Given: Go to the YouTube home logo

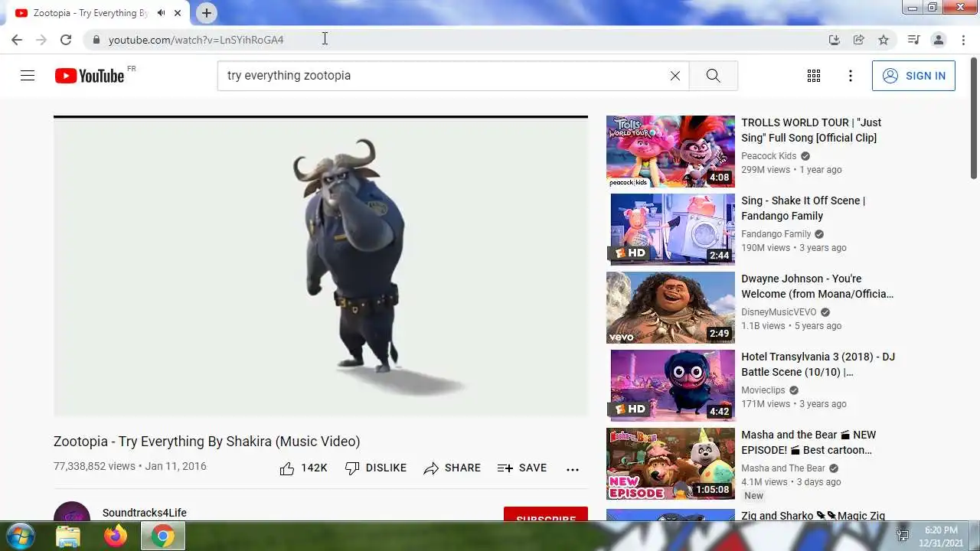Looking at the screenshot, I should coord(90,76).
